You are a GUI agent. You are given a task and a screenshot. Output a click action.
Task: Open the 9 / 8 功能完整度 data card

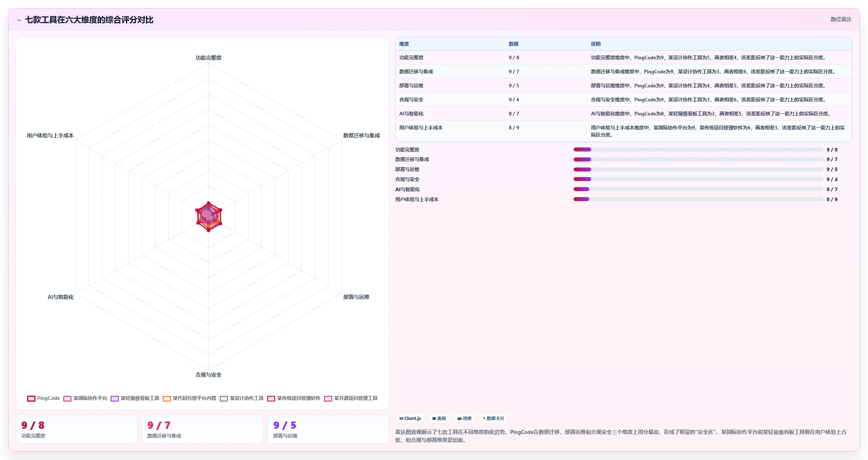(77, 429)
